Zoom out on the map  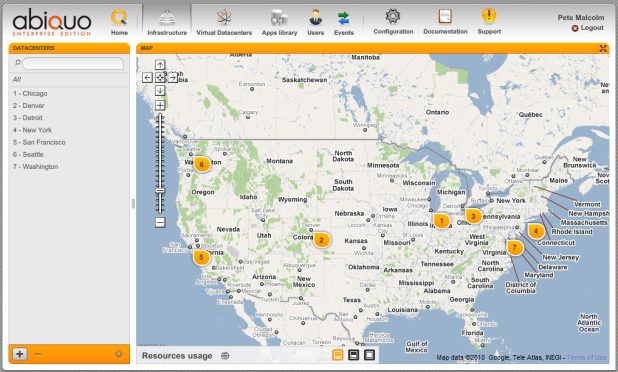click(x=160, y=223)
